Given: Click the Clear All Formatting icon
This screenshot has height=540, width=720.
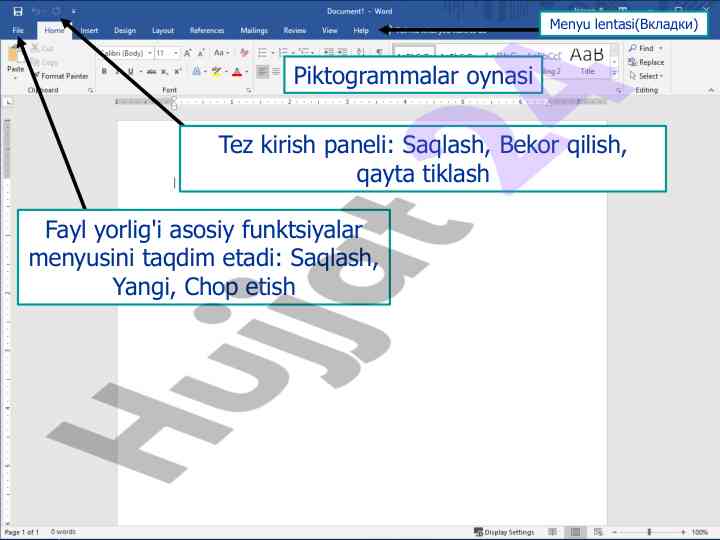Looking at the screenshot, I should pyautogui.click(x=244, y=53).
